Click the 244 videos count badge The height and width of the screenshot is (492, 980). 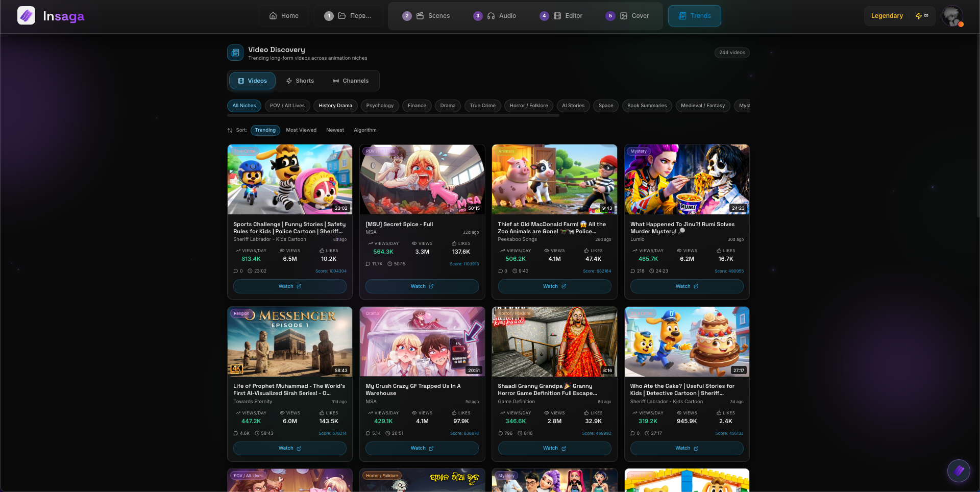732,53
